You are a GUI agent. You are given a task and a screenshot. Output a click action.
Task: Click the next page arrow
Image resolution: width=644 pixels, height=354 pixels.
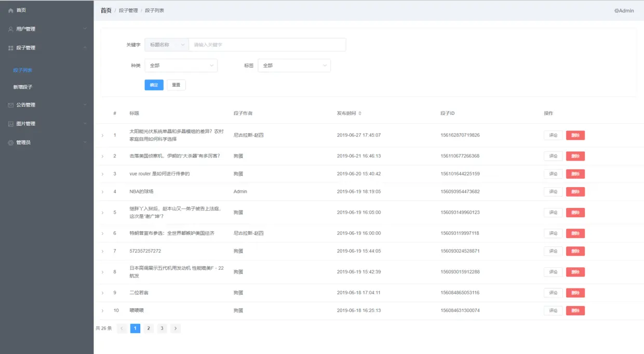[176, 329]
